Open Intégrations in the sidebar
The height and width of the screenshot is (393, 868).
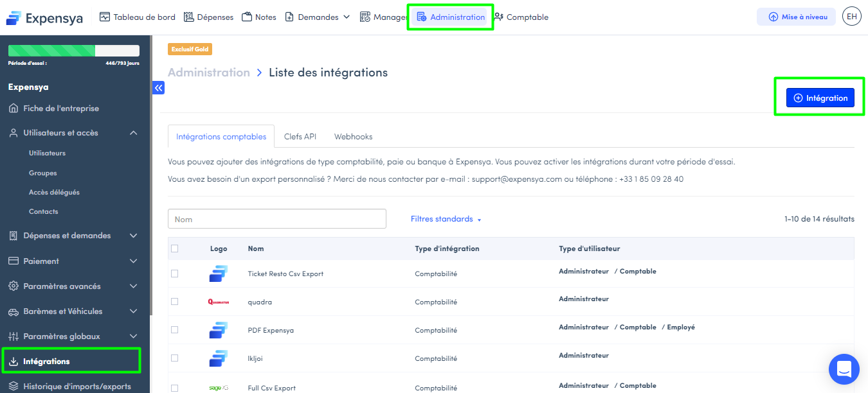click(x=71, y=362)
